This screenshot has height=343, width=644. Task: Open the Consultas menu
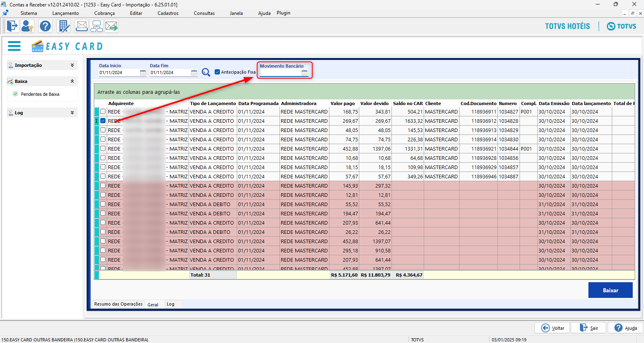[x=204, y=13]
